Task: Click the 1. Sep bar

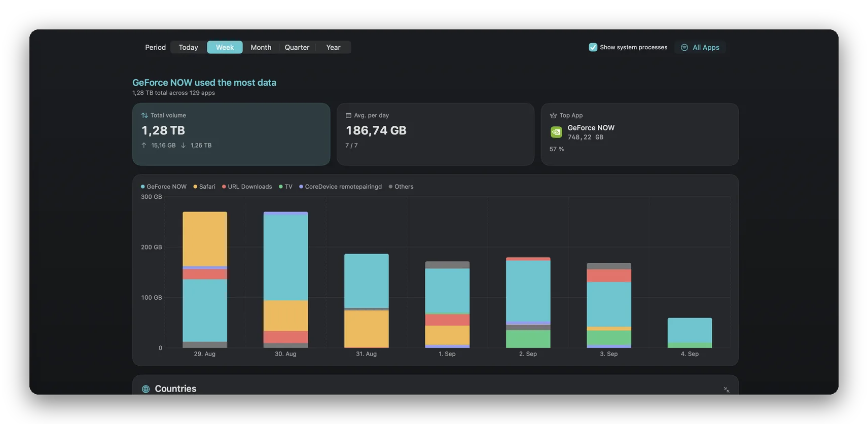Action: click(x=447, y=304)
